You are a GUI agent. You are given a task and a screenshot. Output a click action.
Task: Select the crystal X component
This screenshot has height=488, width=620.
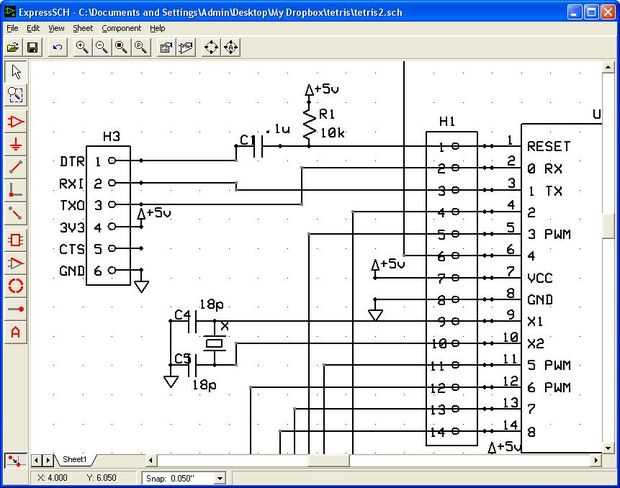214,343
